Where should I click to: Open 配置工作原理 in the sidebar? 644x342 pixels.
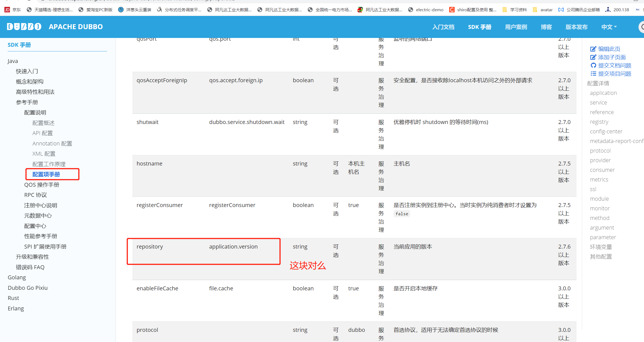coord(49,164)
